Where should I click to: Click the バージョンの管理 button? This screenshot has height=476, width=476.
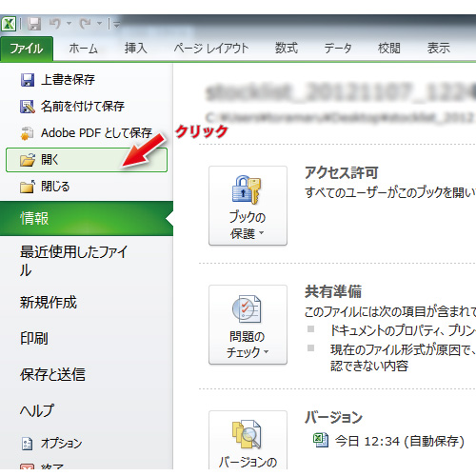coord(248,441)
